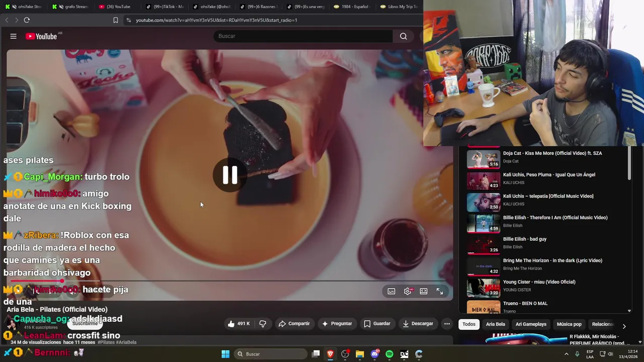The image size is (644, 362).
Task: Toggle theater mode on the player
Action: pos(424,291)
